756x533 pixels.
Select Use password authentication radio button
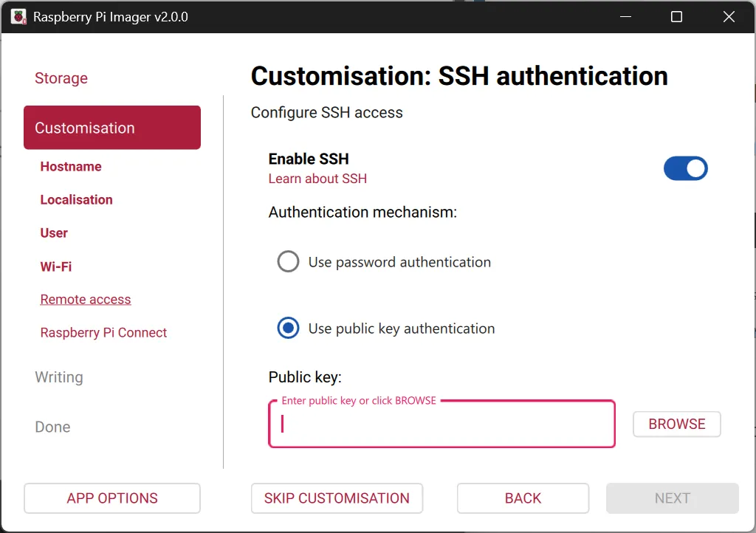(x=288, y=261)
